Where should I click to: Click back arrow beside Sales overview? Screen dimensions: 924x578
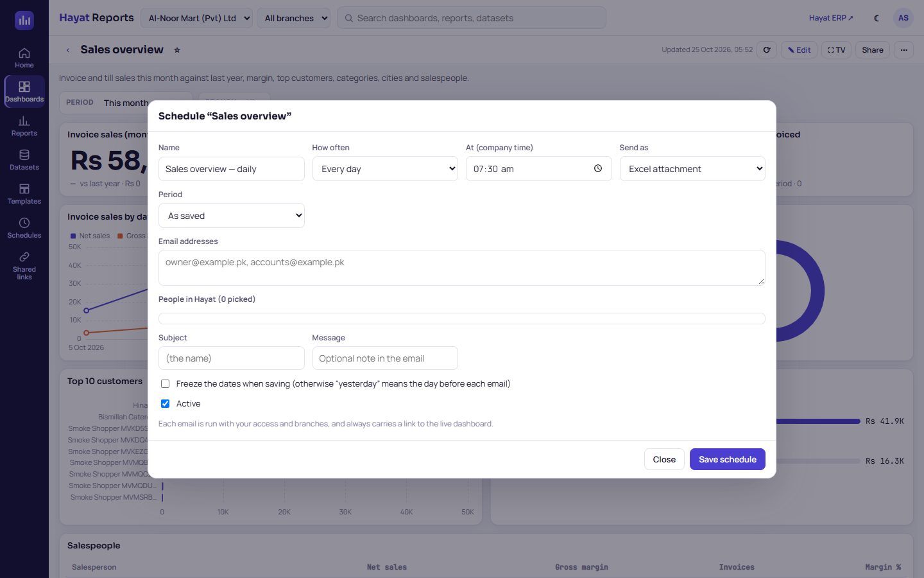[x=68, y=50]
